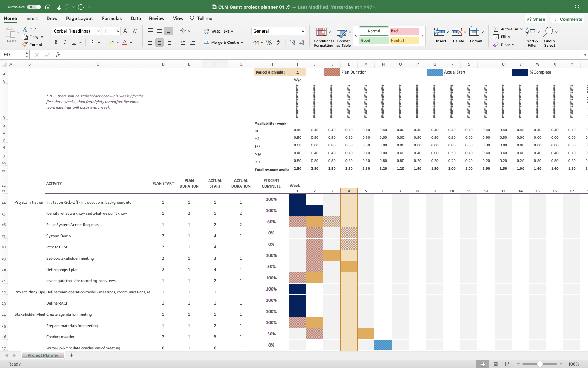
Task: Click the Conditional Formatting icon
Action: click(x=321, y=32)
